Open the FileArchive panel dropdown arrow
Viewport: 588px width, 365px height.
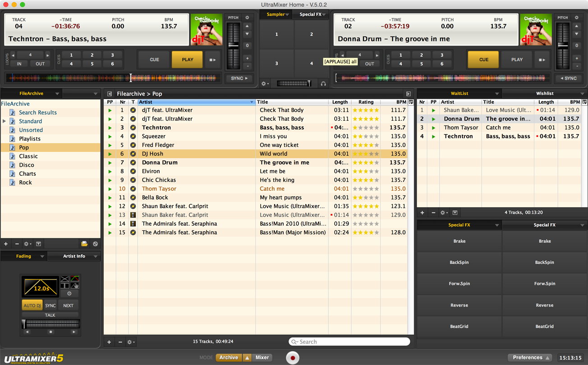coord(57,94)
